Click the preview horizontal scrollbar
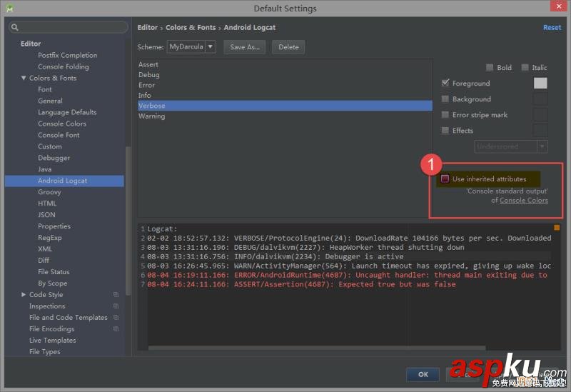The height and width of the screenshot is (392, 571). 317,348
